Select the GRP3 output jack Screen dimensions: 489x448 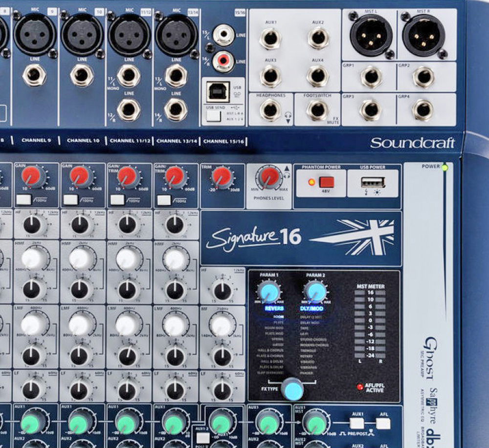371,110
